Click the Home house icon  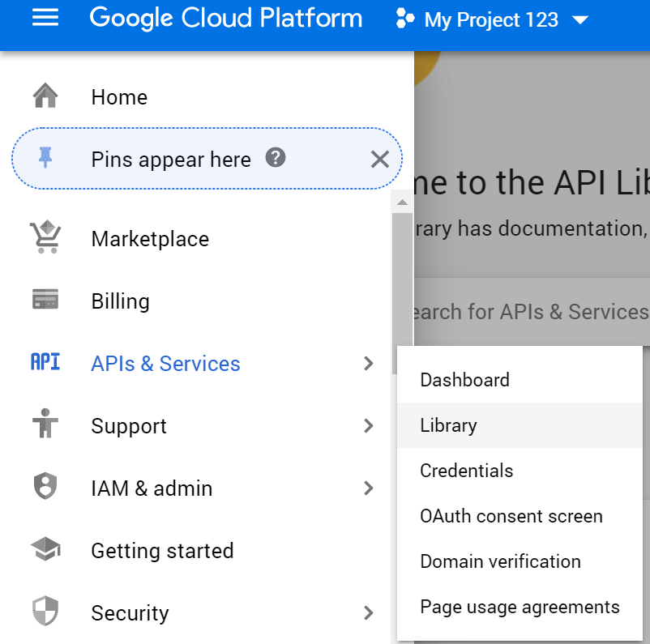[x=45, y=96]
